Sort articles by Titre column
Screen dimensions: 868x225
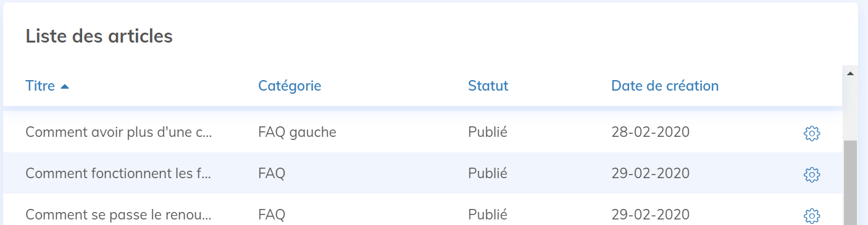click(x=40, y=86)
